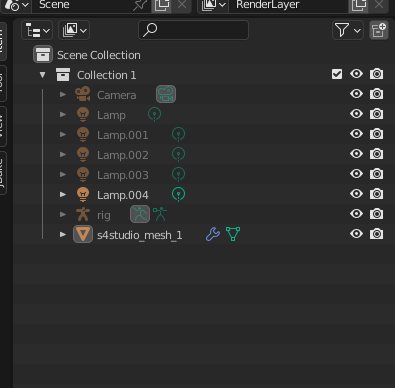Click the light data icon beside Lamp.004

point(178,194)
